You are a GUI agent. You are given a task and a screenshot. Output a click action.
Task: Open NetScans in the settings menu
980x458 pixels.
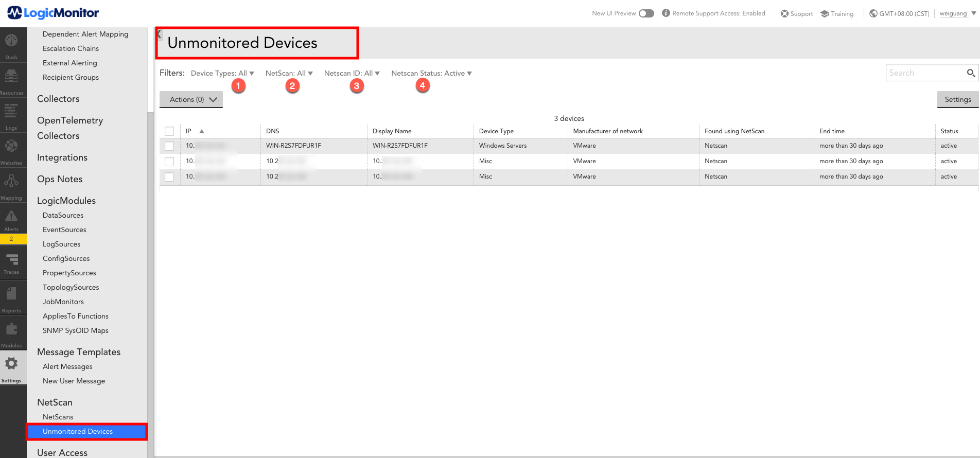(58, 417)
